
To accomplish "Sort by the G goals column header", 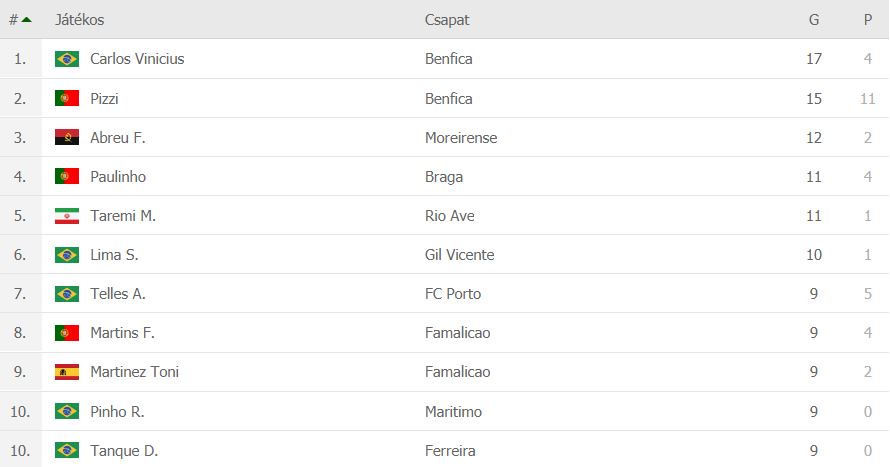I will 814,20.
